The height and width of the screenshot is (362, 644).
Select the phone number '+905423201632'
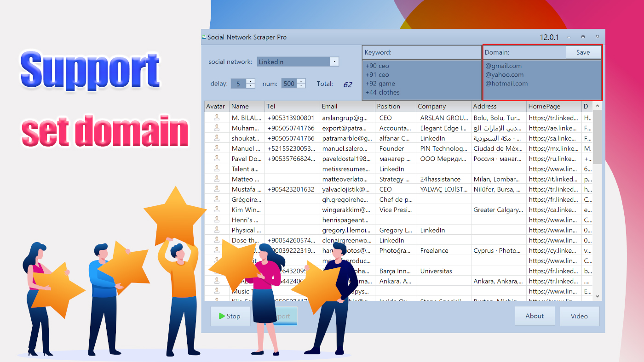pyautogui.click(x=291, y=189)
